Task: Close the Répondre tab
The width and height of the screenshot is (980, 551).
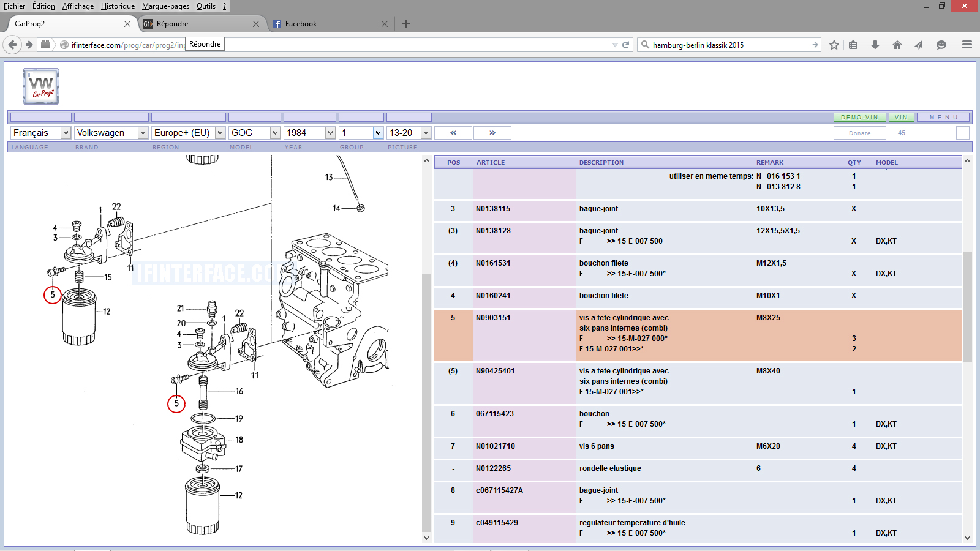Action: 256,24
